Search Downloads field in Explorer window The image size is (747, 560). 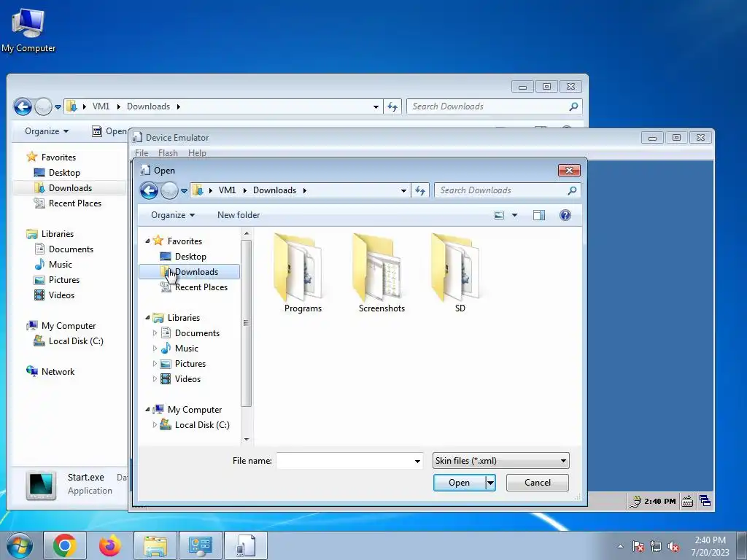(494, 106)
